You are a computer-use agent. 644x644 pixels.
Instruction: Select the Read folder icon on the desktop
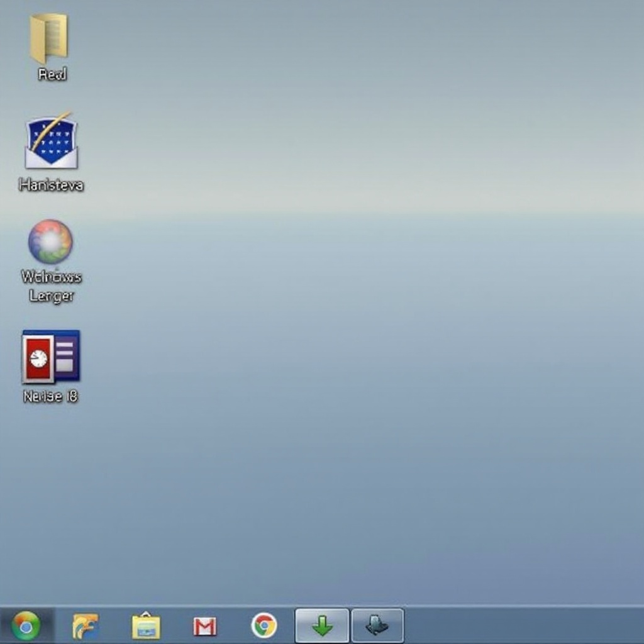pos(49,38)
